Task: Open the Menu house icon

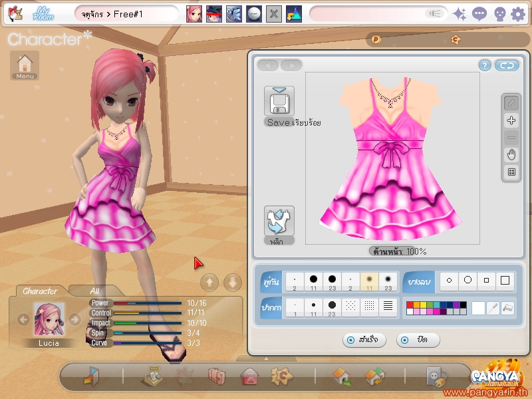Action: tap(25, 65)
